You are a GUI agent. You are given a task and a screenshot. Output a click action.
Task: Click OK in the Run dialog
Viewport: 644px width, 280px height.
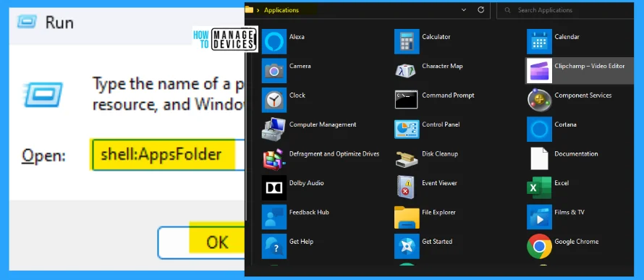[x=201, y=242]
